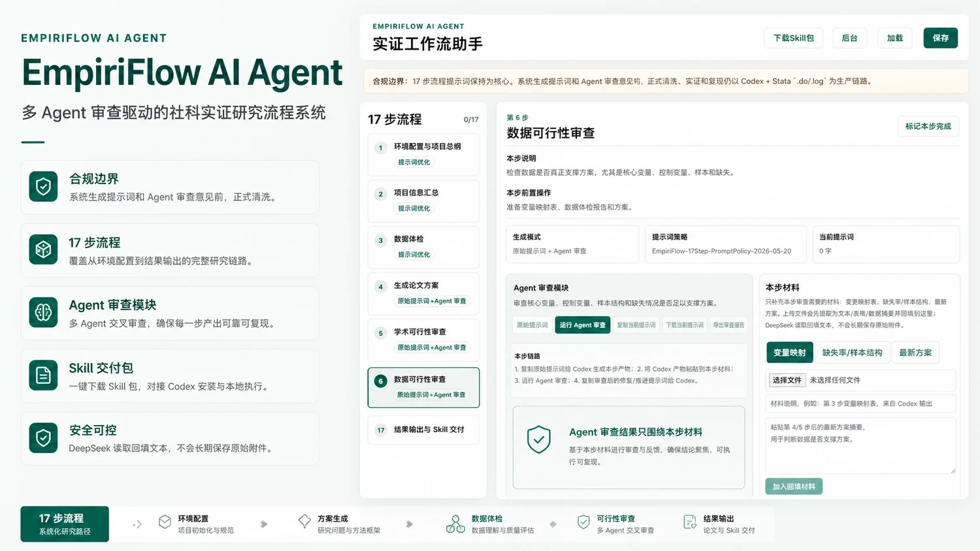Click the green 保存 button
Image resolution: width=980 pixels, height=551 pixels.
[940, 38]
